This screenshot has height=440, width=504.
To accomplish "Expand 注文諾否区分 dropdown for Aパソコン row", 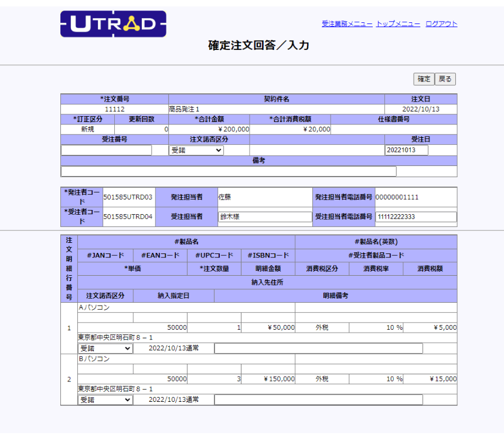I will tap(105, 348).
